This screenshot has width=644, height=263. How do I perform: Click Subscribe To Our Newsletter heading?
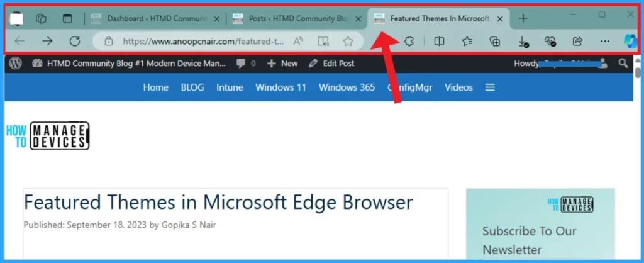[530, 240]
